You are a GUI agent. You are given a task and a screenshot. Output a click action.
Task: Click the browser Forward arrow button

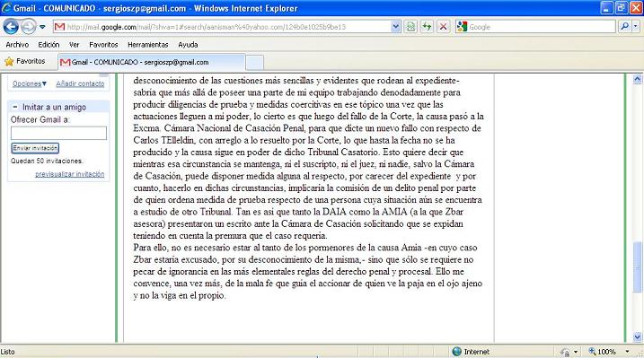pyautogui.click(x=29, y=27)
